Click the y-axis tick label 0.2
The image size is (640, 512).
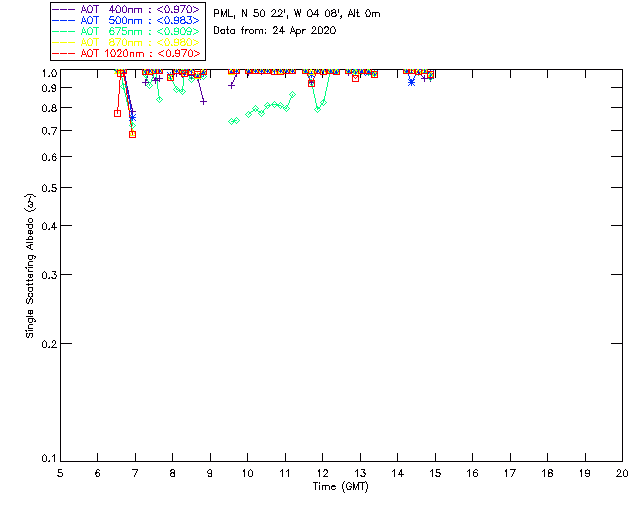click(49, 344)
